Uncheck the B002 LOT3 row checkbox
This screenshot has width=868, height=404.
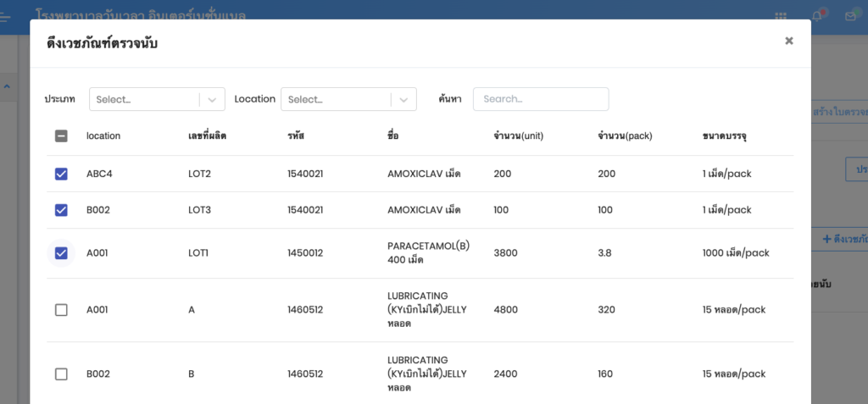[61, 210]
